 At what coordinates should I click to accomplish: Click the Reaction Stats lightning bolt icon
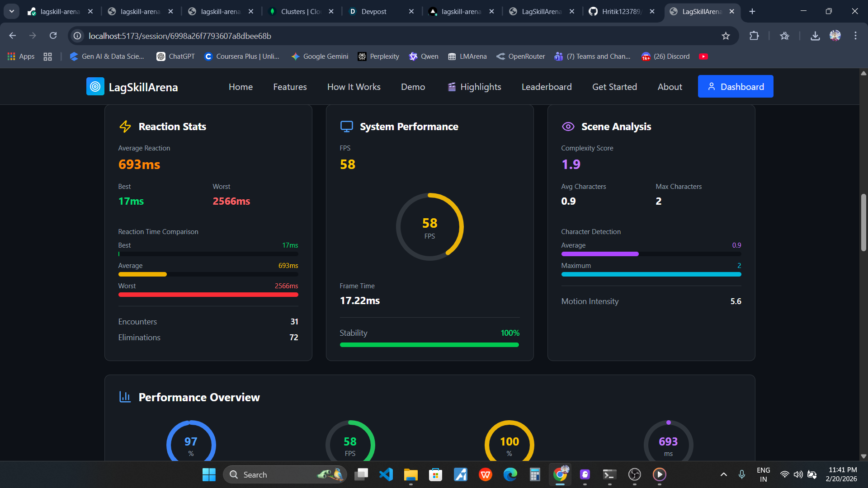point(125,127)
